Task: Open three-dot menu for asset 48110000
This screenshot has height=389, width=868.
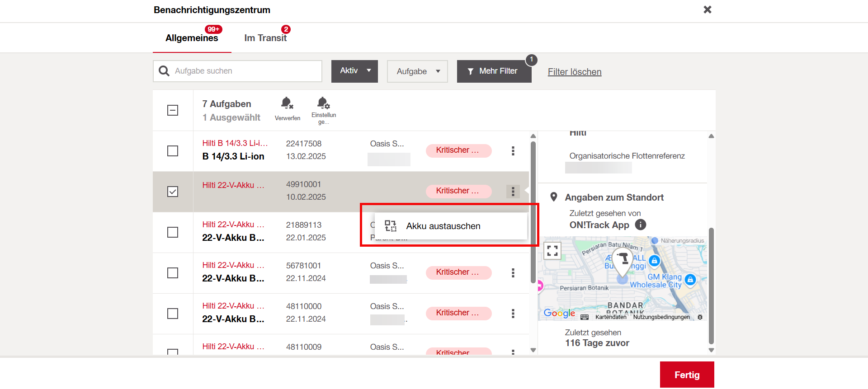Action: coord(513,314)
